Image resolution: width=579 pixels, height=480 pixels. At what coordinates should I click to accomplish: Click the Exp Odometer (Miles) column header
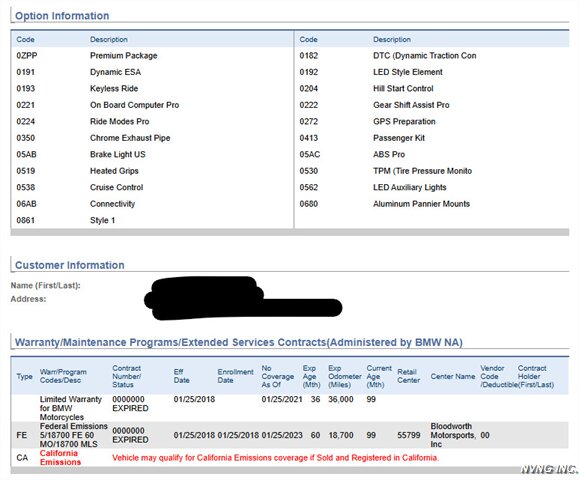pyautogui.click(x=345, y=376)
